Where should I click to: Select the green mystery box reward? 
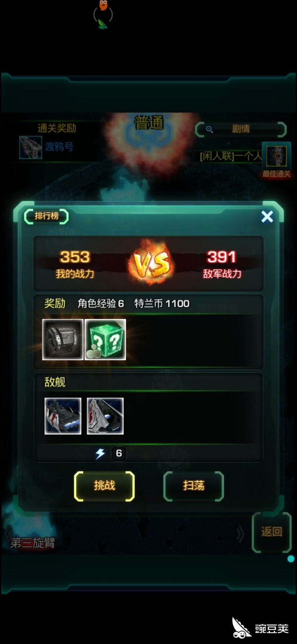pyautogui.click(x=105, y=339)
